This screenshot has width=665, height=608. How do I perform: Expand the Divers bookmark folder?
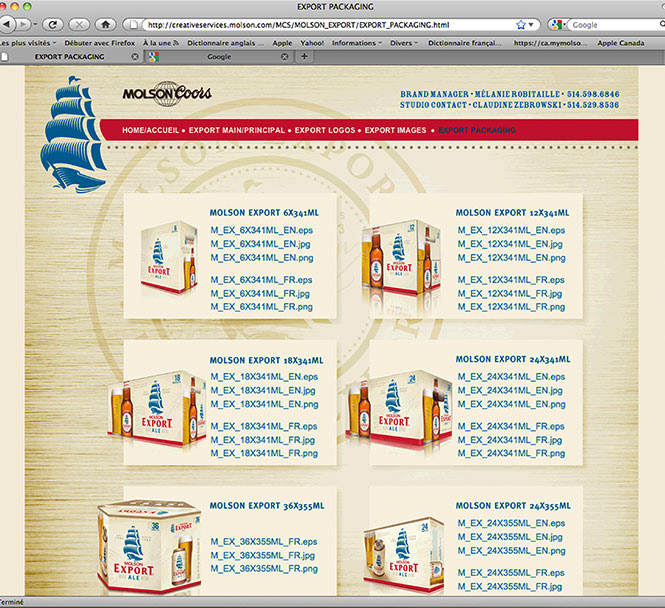(x=403, y=43)
